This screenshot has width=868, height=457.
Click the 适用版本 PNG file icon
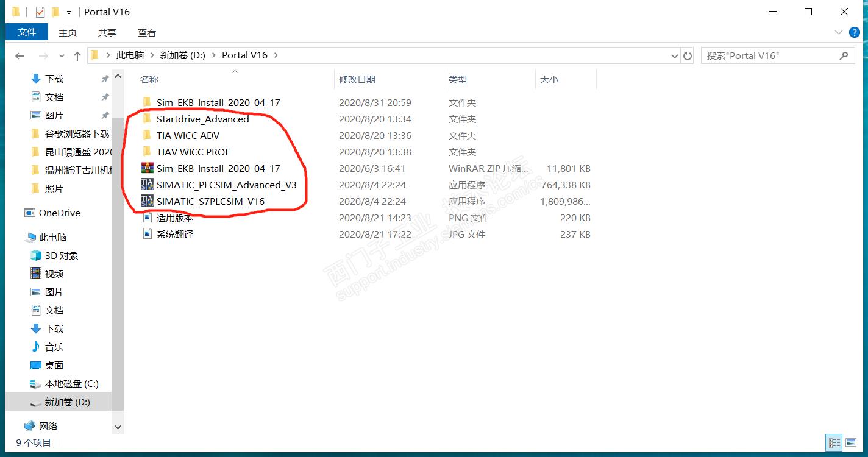[x=146, y=218]
